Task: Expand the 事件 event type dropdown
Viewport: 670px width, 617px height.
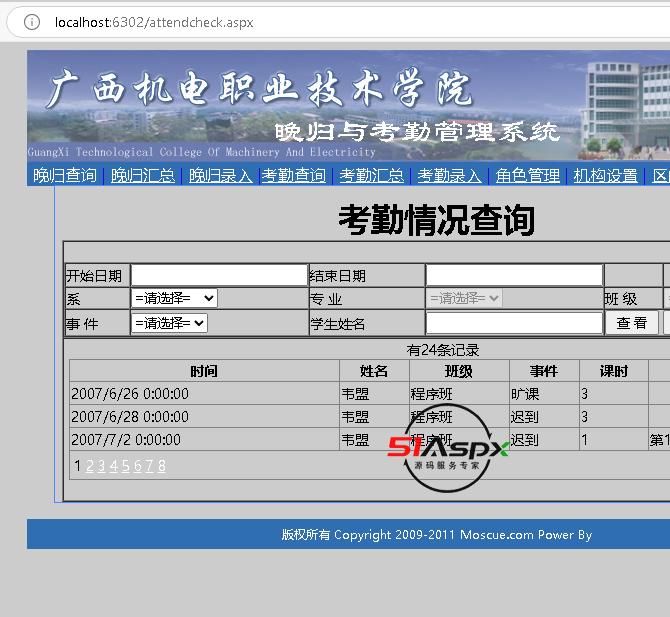Action: coord(169,323)
